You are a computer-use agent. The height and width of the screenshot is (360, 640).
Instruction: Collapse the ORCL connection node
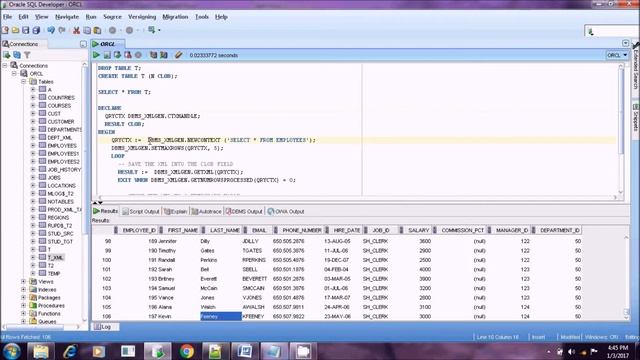click(14, 73)
